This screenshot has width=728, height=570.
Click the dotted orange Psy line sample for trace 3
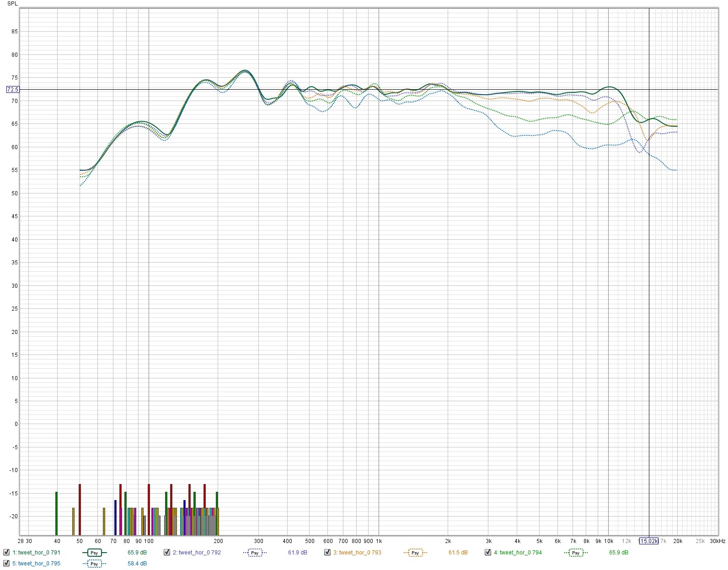tap(415, 553)
